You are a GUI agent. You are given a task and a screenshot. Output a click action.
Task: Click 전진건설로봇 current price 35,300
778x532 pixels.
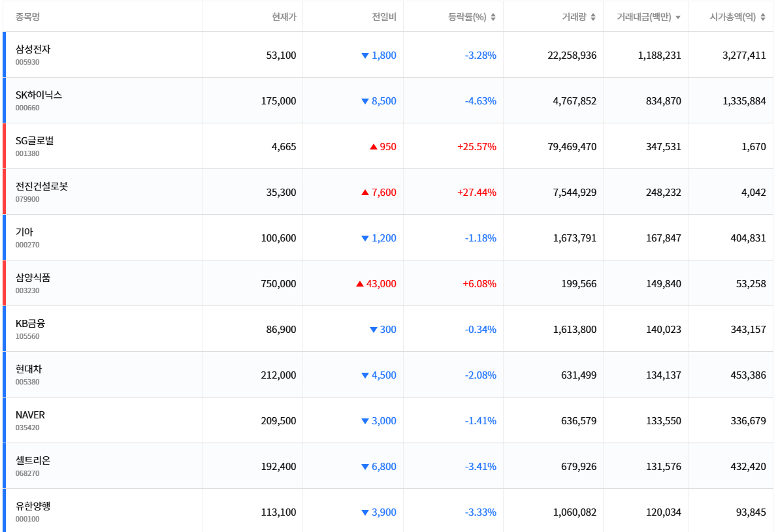point(281,192)
